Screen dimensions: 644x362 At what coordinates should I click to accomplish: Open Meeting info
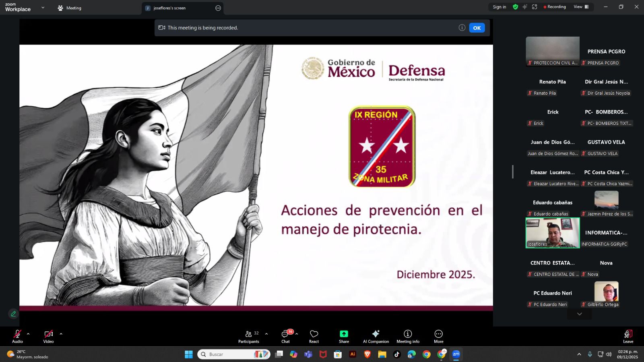[408, 336]
